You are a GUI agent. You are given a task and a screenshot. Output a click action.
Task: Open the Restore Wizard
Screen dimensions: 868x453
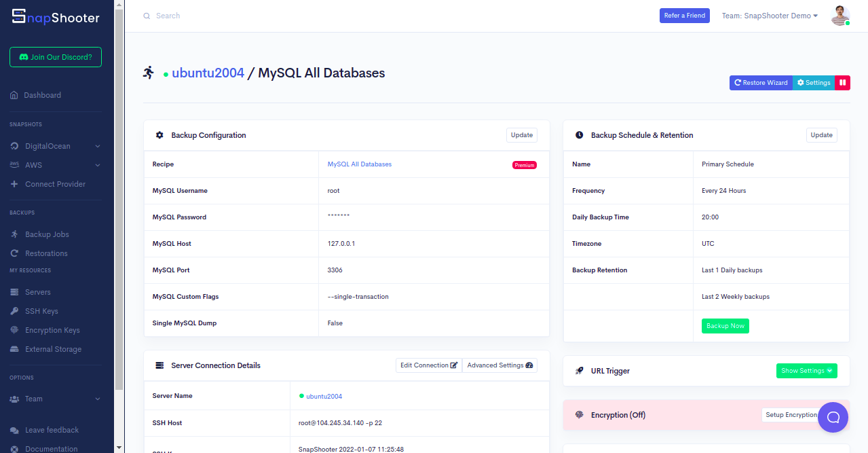click(761, 83)
